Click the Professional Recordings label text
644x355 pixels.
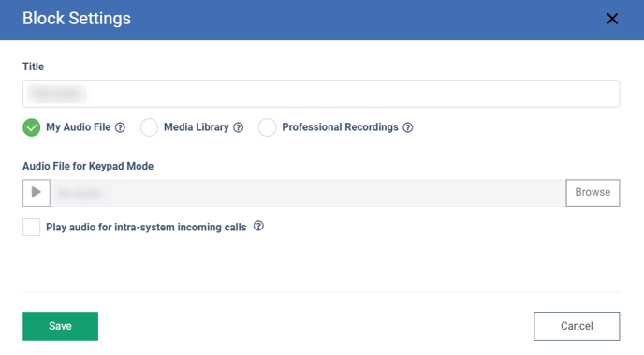point(340,127)
